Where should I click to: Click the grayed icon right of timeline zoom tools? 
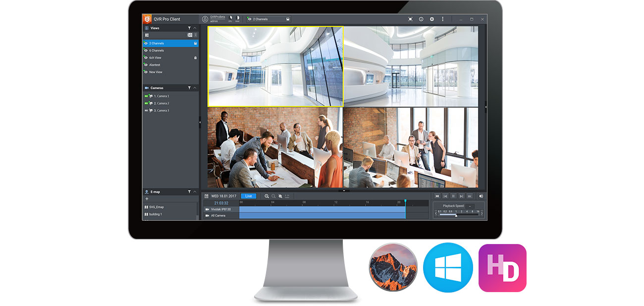pos(287,196)
